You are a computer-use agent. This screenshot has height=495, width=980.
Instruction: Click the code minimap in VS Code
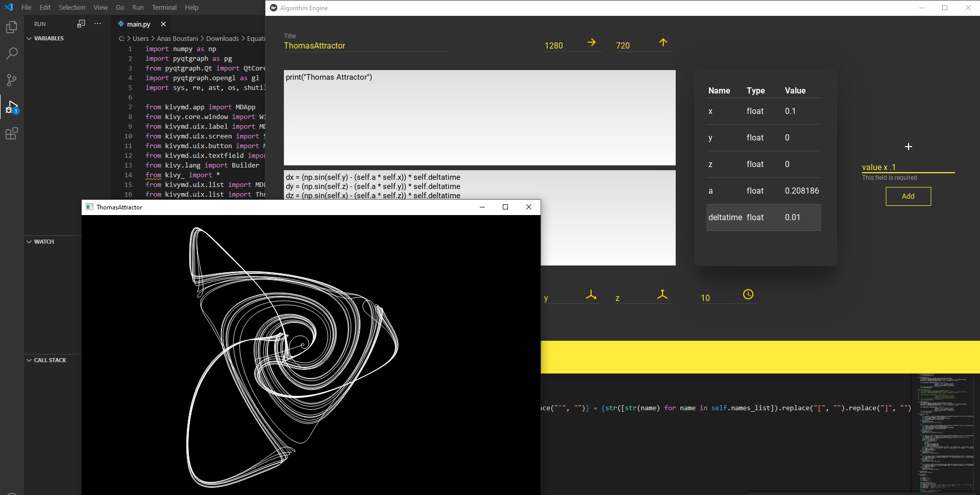click(x=945, y=433)
